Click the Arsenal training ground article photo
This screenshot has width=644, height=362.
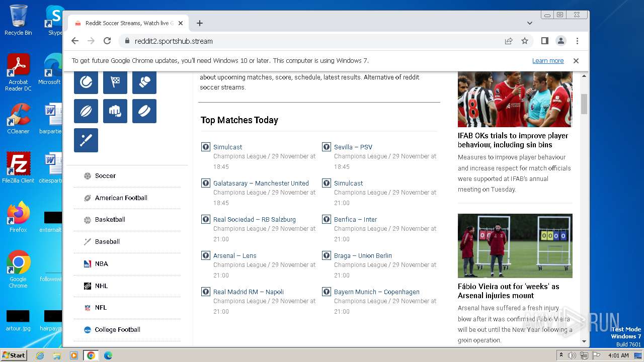(515, 246)
